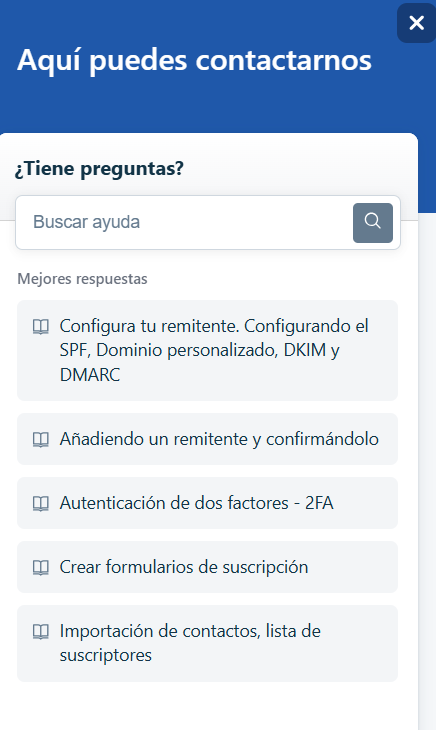Open Importación de contactos, lista de suscriptores

coord(208,643)
